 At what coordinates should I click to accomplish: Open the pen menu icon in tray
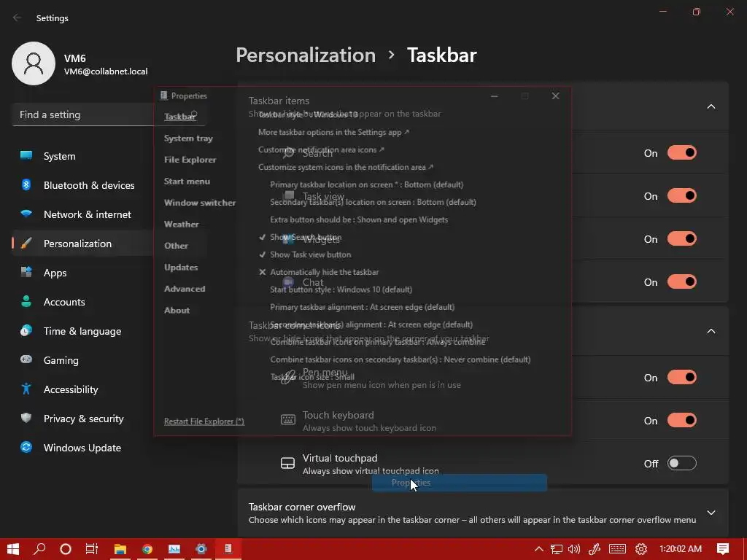[x=594, y=549]
